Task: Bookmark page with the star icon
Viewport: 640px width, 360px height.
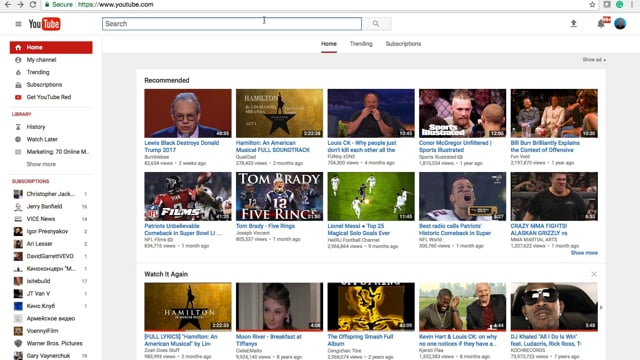Action: pyautogui.click(x=592, y=4)
